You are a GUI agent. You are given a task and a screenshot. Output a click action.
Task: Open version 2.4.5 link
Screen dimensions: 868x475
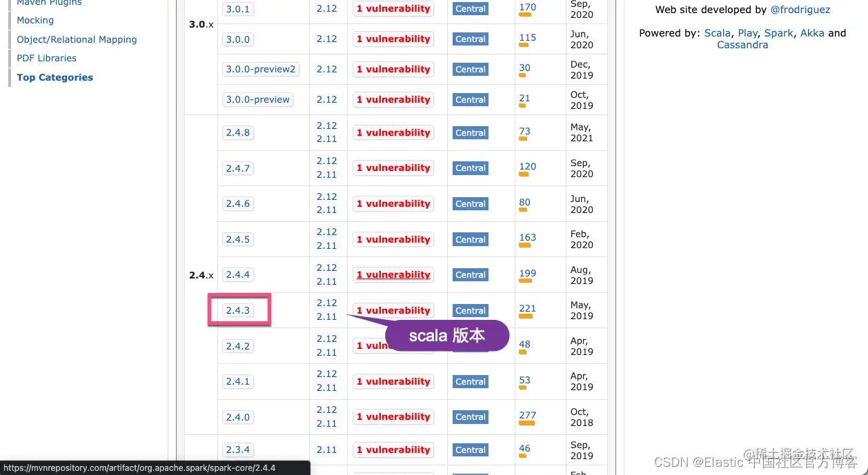pos(238,240)
